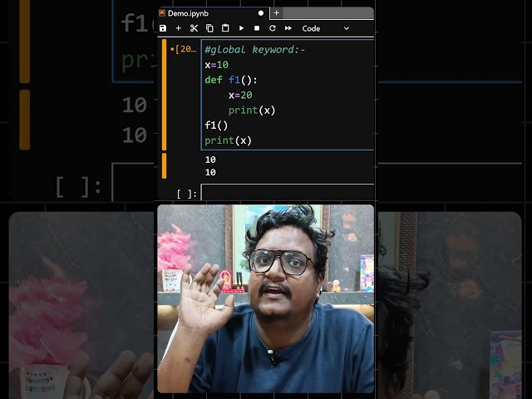Copy the selected cell

pos(209,28)
